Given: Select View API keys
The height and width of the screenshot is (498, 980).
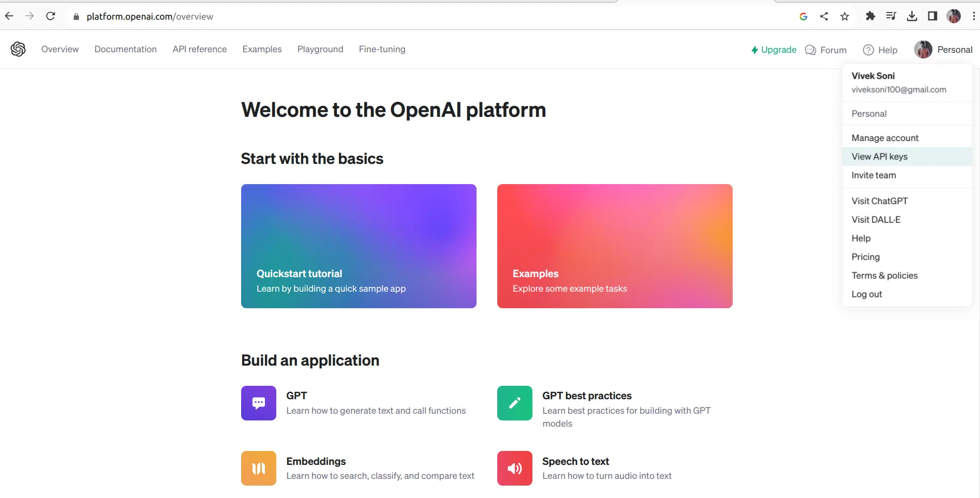Looking at the screenshot, I should [907, 157].
